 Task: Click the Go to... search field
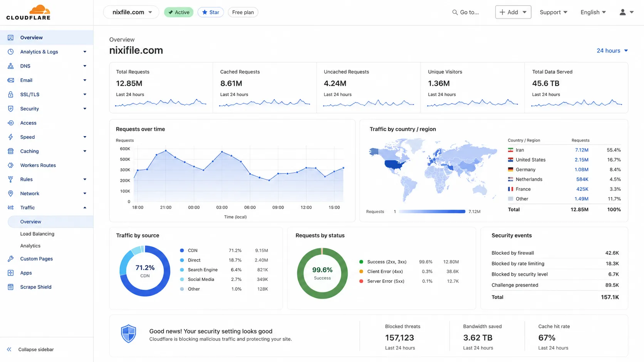466,12
